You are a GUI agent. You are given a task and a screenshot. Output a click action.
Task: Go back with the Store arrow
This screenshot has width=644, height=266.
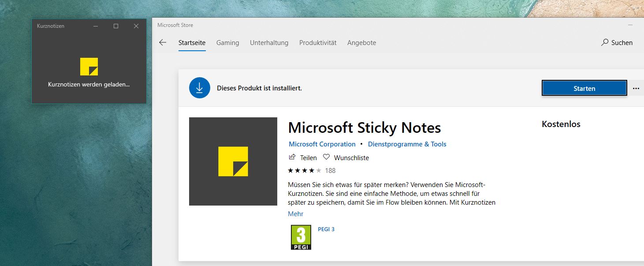point(163,43)
